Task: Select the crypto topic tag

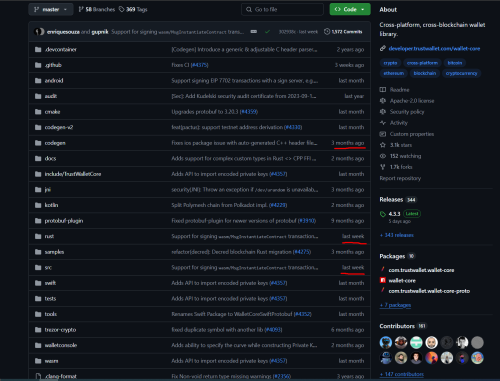Action: pyautogui.click(x=390, y=63)
